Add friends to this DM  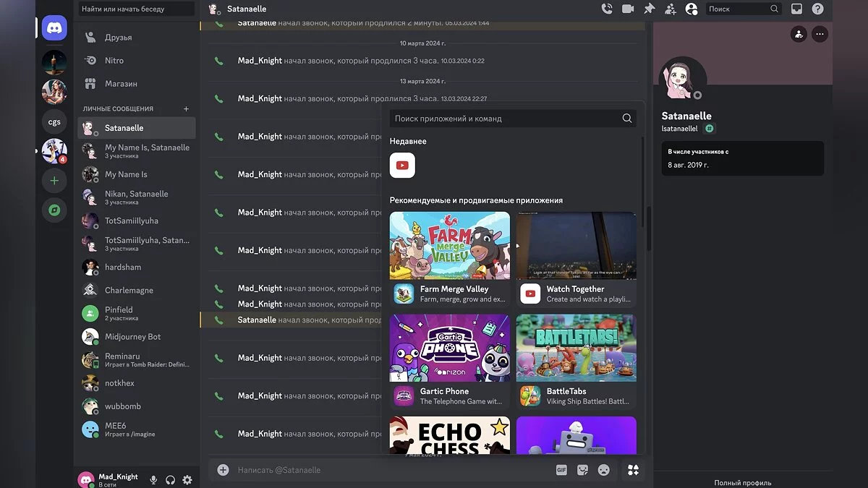(x=671, y=9)
